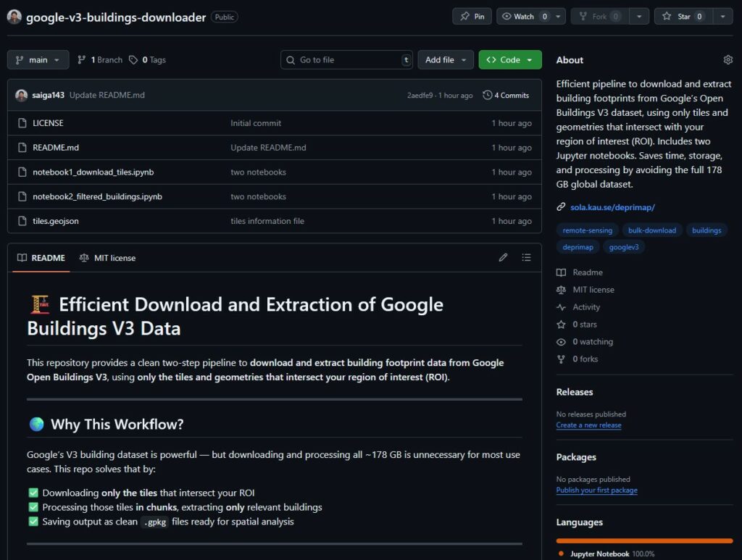Open the README outline list icon
Image resolution: width=742 pixels, height=560 pixels.
526,257
